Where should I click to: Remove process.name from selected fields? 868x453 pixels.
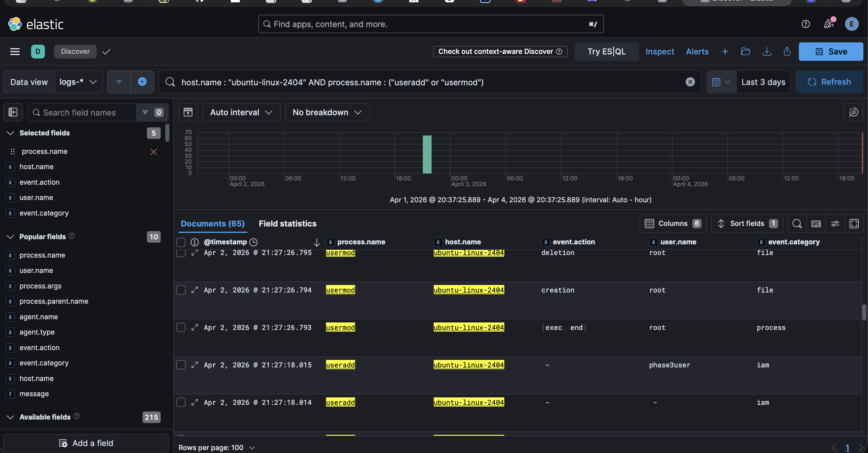click(154, 152)
